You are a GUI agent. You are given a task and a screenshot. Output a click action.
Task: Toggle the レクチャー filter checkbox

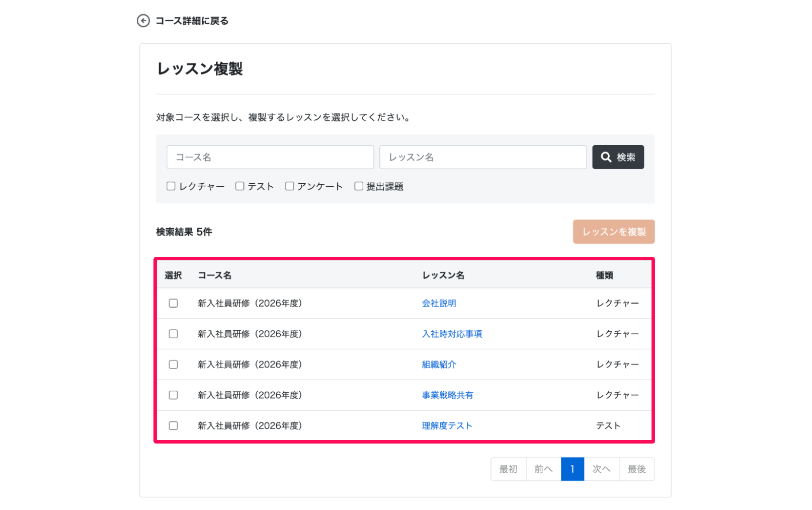pos(171,186)
